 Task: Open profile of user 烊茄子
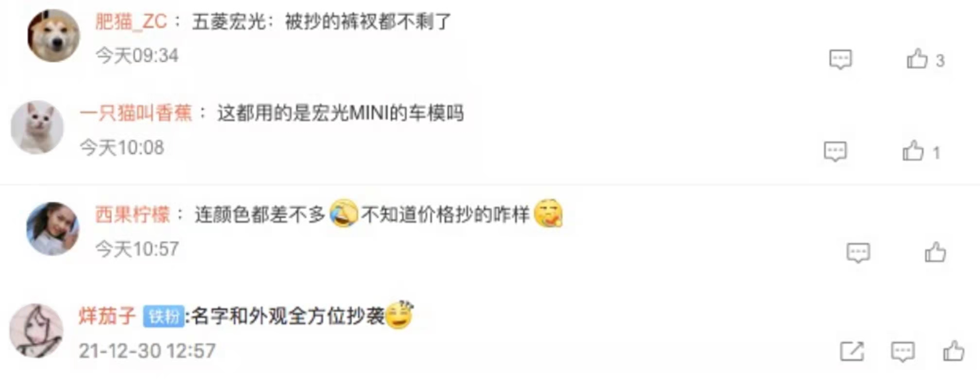[x=107, y=316]
